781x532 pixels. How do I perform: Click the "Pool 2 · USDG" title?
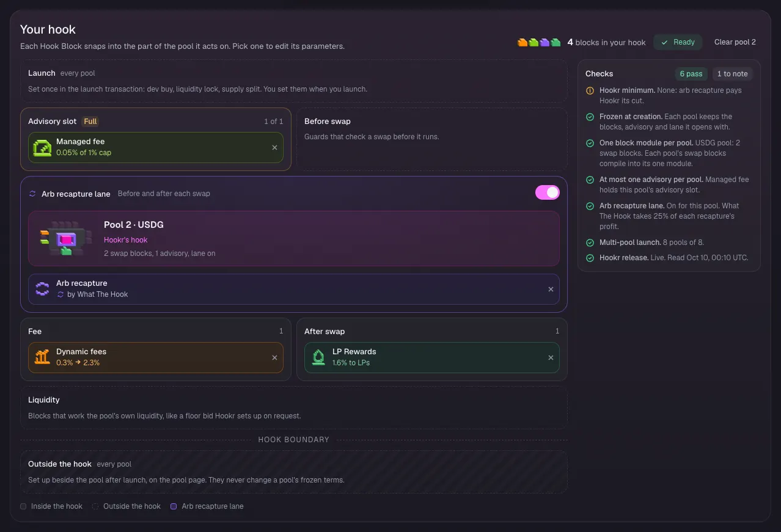[x=134, y=225]
